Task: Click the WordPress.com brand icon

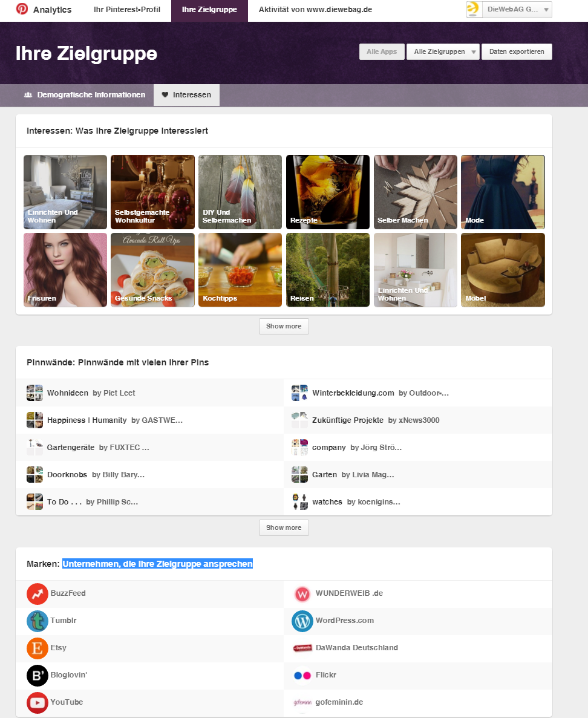Action: (x=302, y=621)
